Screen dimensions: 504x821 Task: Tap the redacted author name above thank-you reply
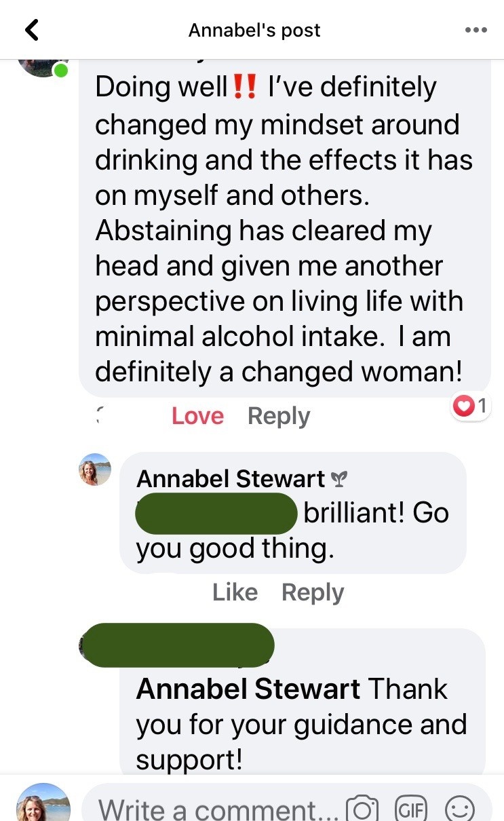[178, 645]
